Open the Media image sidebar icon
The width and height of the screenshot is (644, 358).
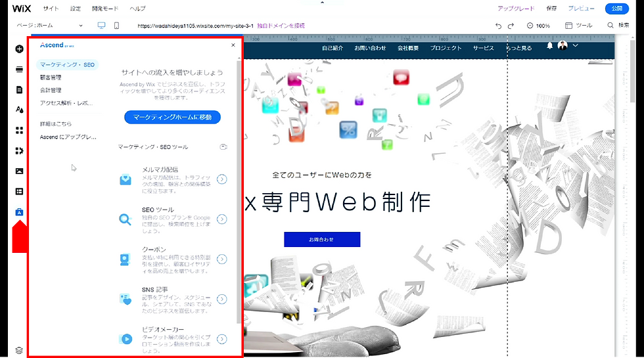pyautogui.click(x=19, y=171)
